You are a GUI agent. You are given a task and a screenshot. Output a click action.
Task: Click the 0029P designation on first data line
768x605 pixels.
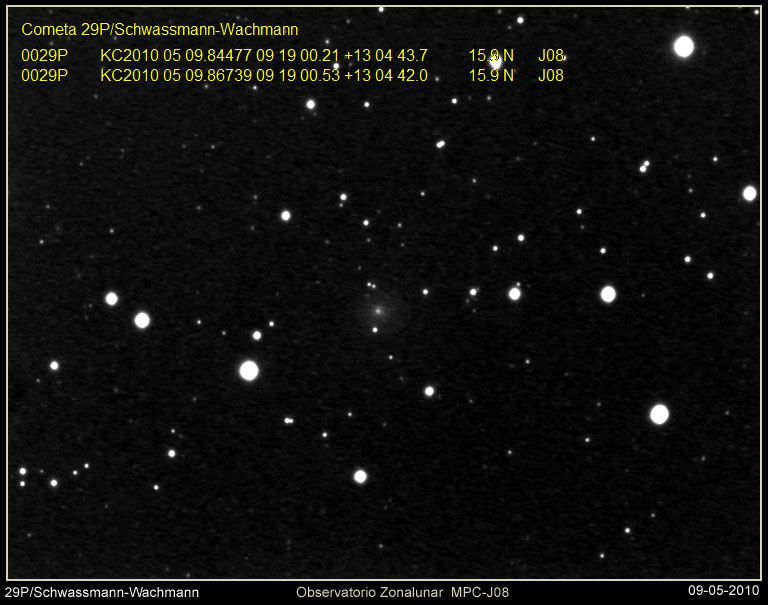(44, 55)
